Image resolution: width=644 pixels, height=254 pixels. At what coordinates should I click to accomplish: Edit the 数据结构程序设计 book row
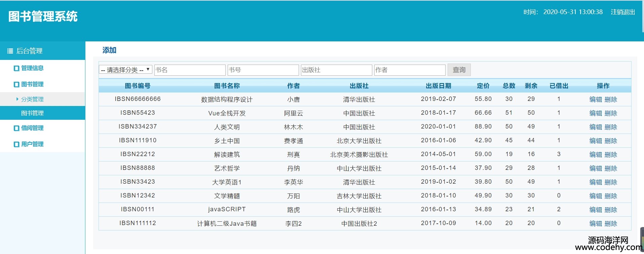[596, 100]
